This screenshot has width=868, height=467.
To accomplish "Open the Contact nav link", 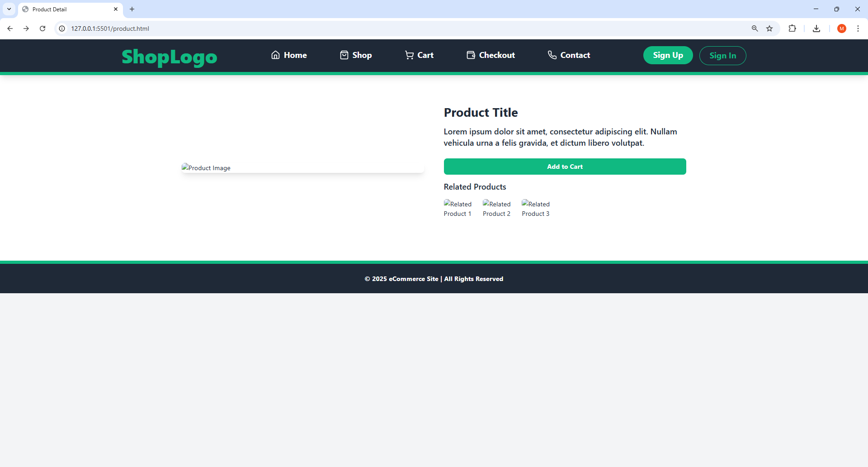I will pos(569,55).
